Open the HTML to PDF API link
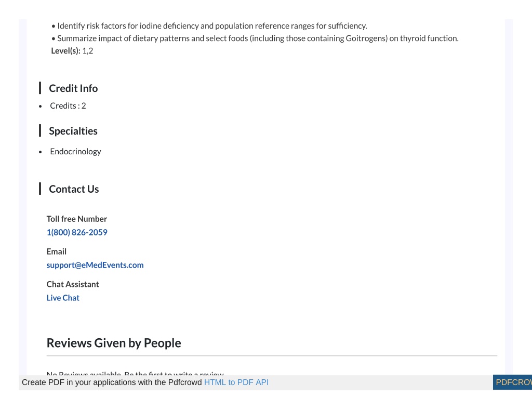Image resolution: width=532 pixels, height=411 pixels. pos(236,382)
